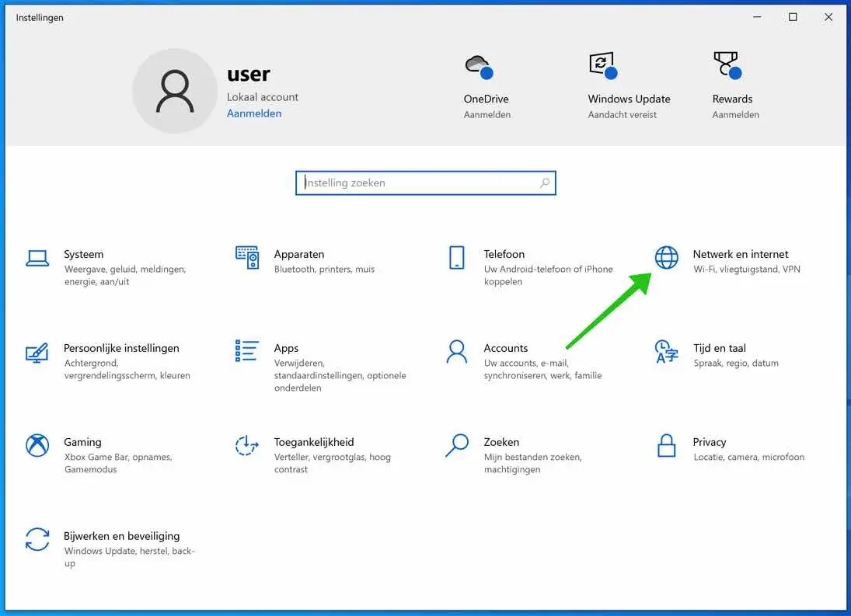Click 'Locatie, camera, microfoon' description

(749, 457)
